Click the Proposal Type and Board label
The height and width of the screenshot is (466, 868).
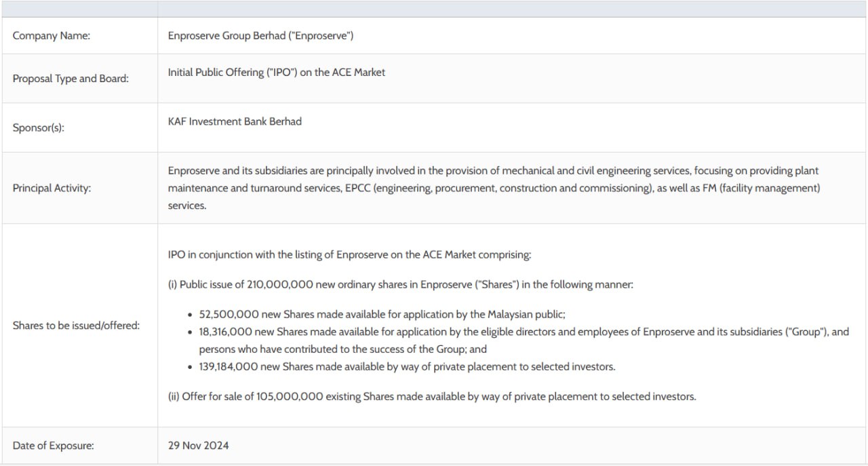[71, 79]
